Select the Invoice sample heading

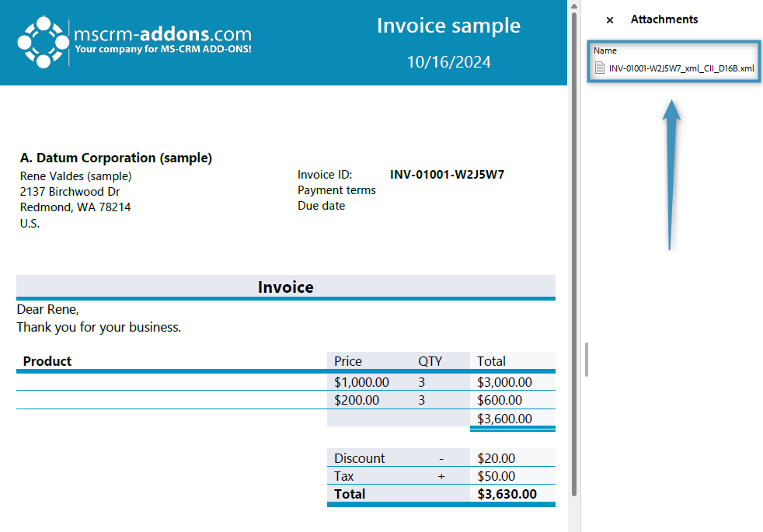tap(448, 26)
